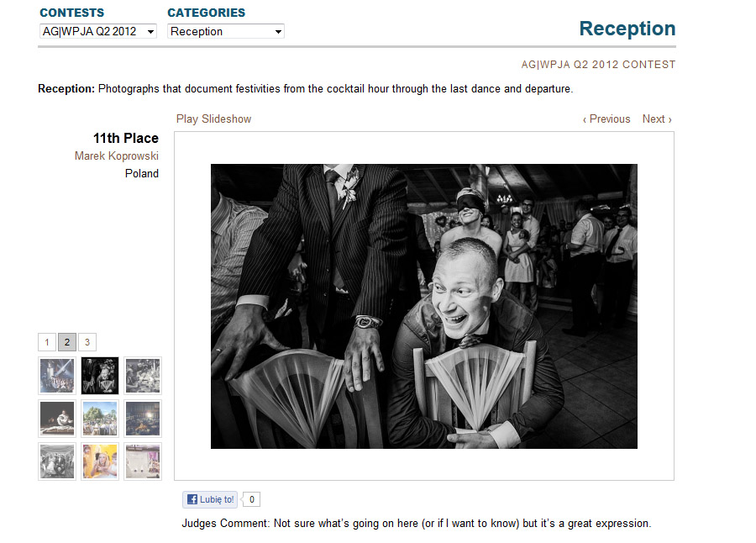Select the outdoor green trees thumbnail
756x543 pixels.
(x=100, y=419)
